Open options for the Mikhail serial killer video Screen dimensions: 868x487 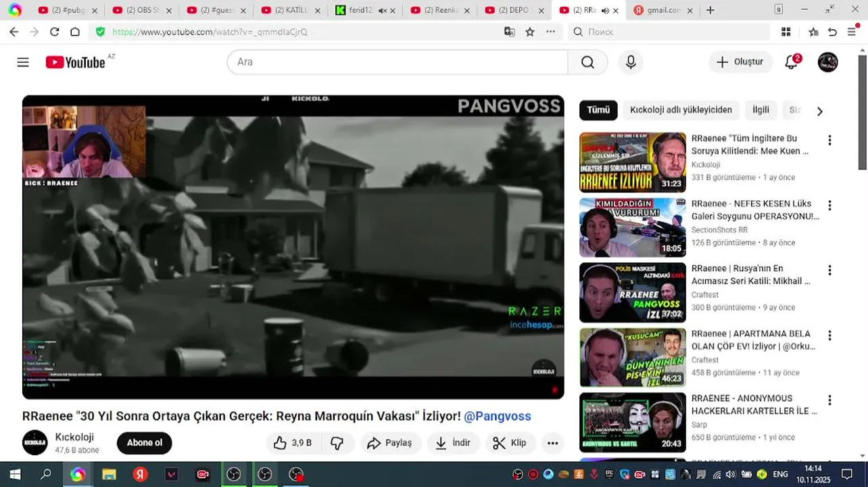point(829,271)
